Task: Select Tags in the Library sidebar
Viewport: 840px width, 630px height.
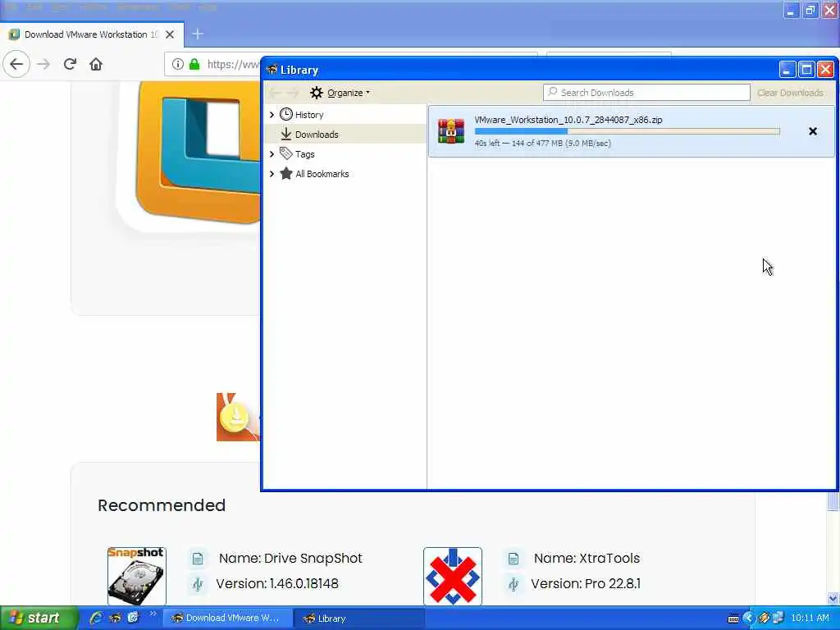Action: [x=305, y=154]
